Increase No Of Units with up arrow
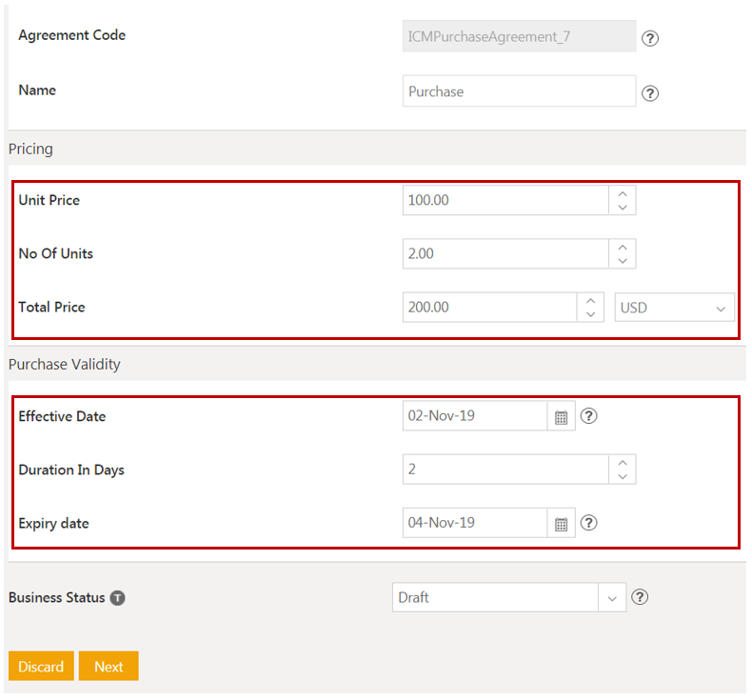 click(x=622, y=247)
